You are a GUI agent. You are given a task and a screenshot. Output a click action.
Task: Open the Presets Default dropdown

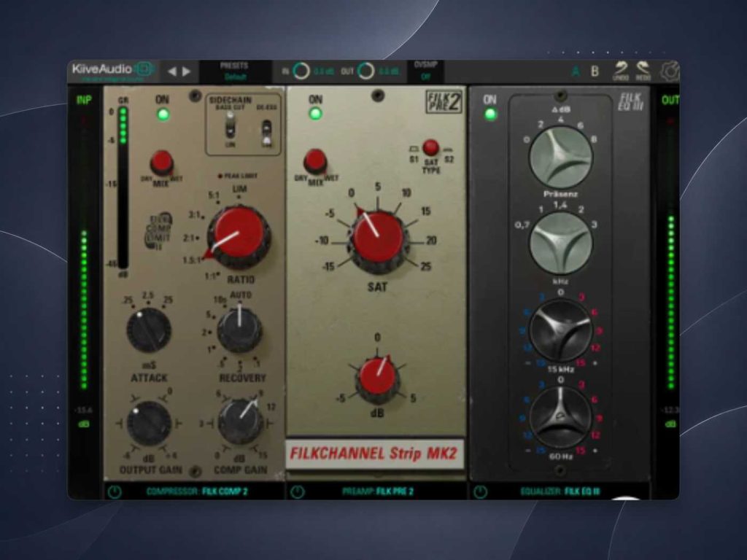(235, 71)
